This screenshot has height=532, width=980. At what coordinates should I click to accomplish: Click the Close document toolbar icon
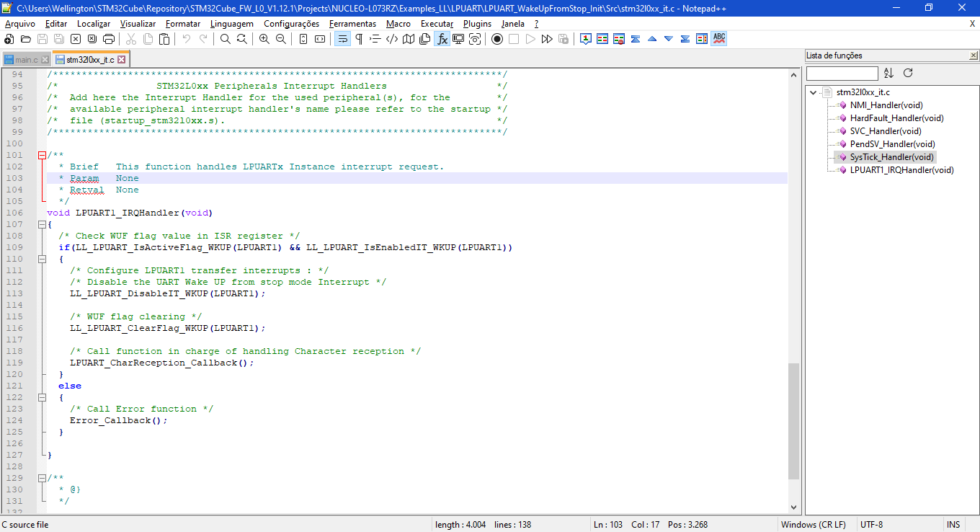[x=75, y=39]
